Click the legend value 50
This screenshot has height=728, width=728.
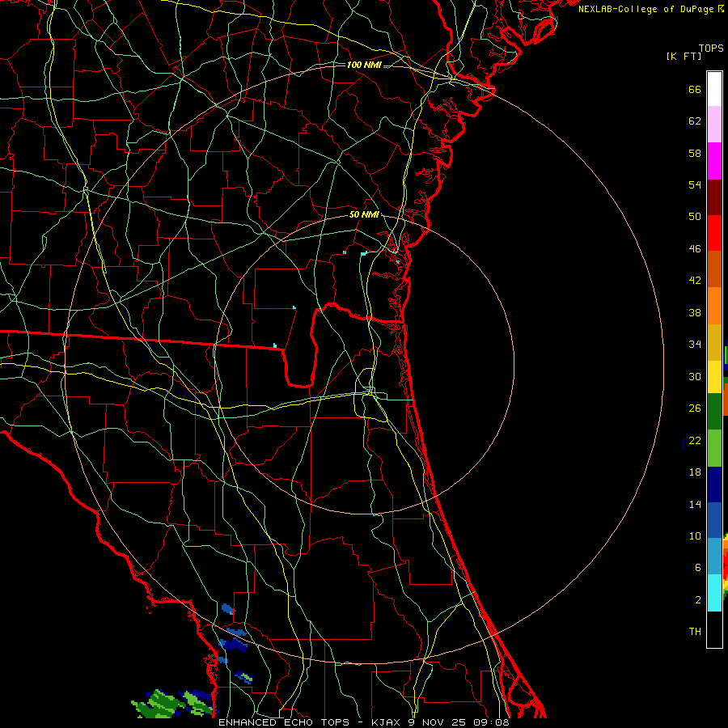pos(695,217)
